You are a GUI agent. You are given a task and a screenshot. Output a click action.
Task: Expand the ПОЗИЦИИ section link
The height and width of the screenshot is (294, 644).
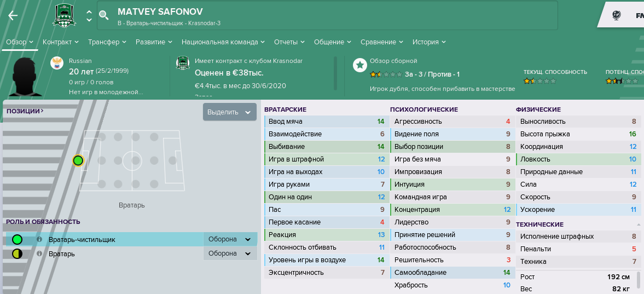[x=25, y=111]
